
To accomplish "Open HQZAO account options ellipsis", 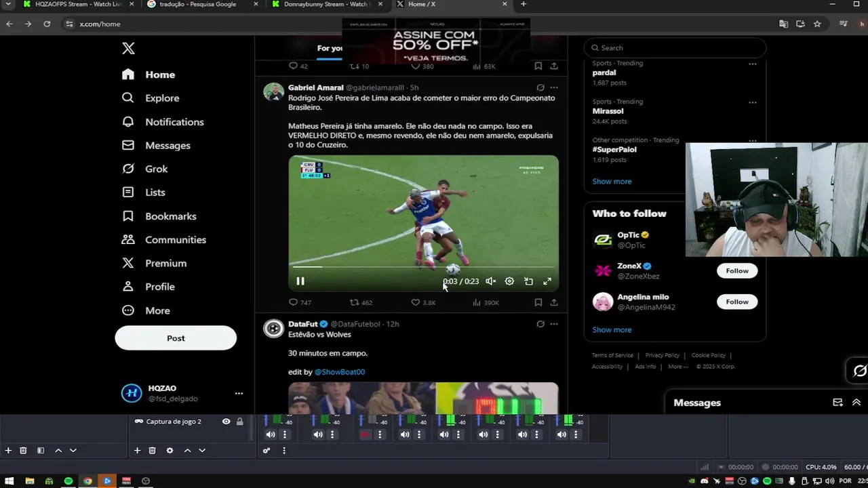I will pyautogui.click(x=239, y=393).
